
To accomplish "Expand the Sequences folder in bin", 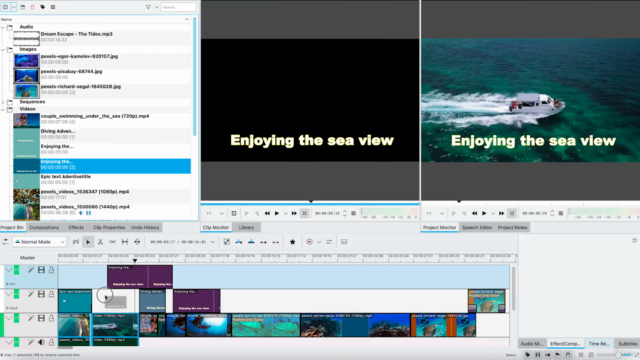I will (x=3, y=102).
